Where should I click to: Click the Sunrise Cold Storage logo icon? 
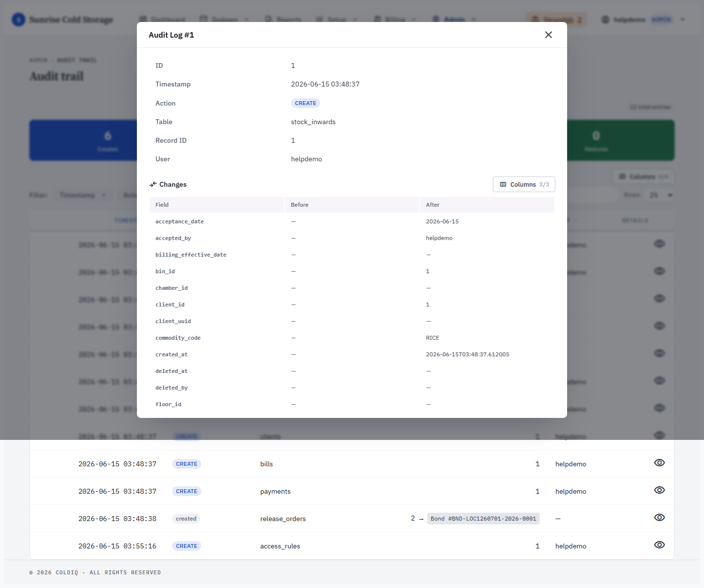tap(19, 20)
